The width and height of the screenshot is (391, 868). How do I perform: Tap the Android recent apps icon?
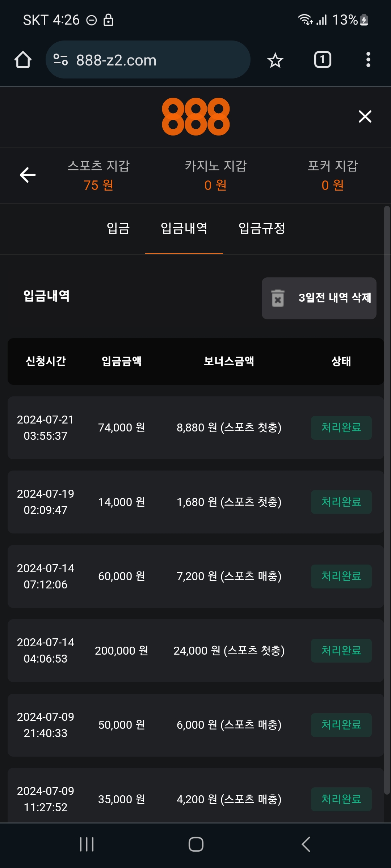coord(87,844)
